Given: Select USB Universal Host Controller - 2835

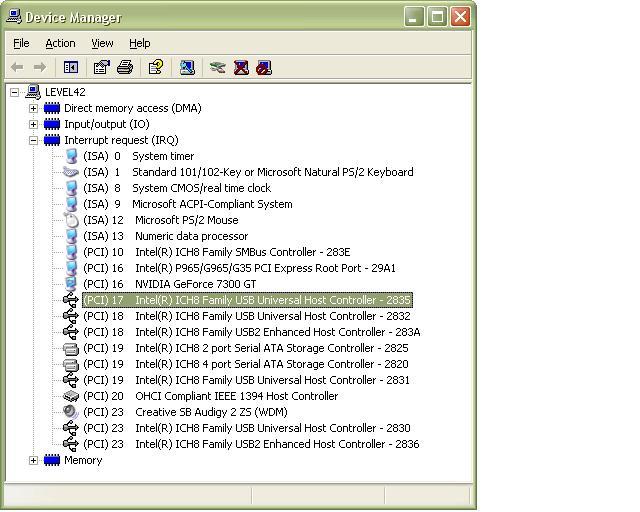Looking at the screenshot, I should (x=247, y=300).
